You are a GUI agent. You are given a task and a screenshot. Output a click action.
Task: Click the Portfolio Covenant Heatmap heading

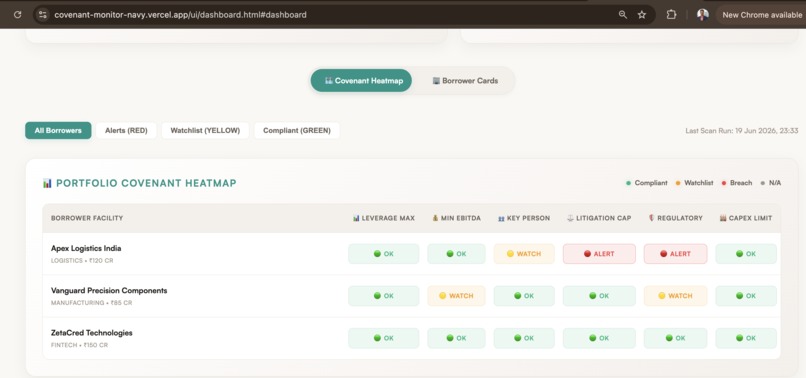pyautogui.click(x=146, y=183)
